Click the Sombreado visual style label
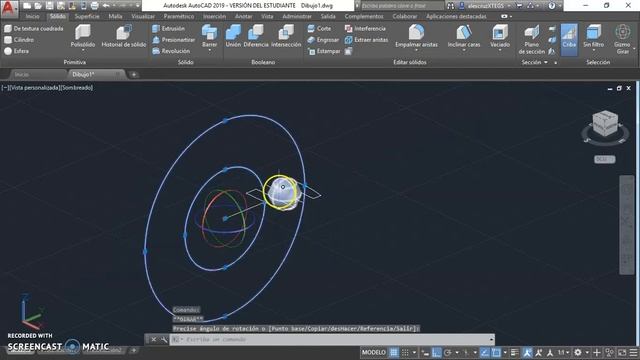Image resolution: width=640 pixels, height=360 pixels. (x=77, y=88)
